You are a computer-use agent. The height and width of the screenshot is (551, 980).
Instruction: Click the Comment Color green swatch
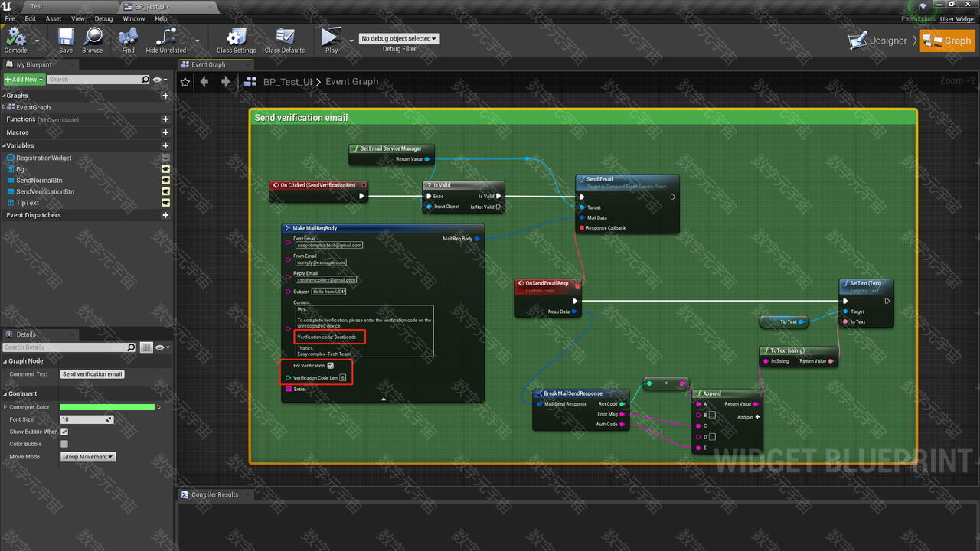pos(107,407)
